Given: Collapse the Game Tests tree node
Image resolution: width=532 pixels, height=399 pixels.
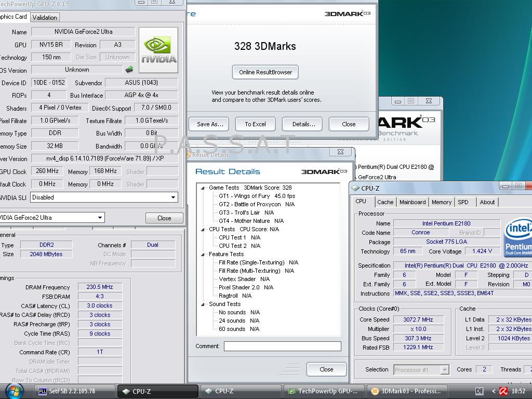Looking at the screenshot, I should click(203, 188).
